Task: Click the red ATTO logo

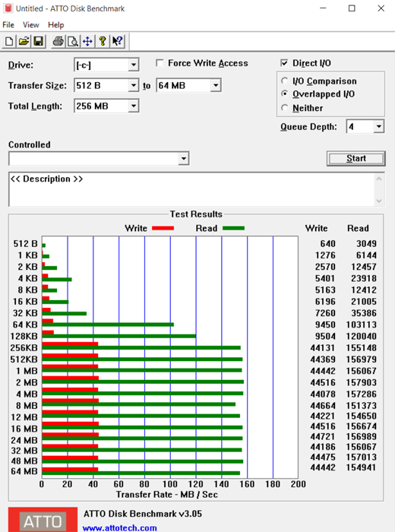Action: [x=43, y=519]
